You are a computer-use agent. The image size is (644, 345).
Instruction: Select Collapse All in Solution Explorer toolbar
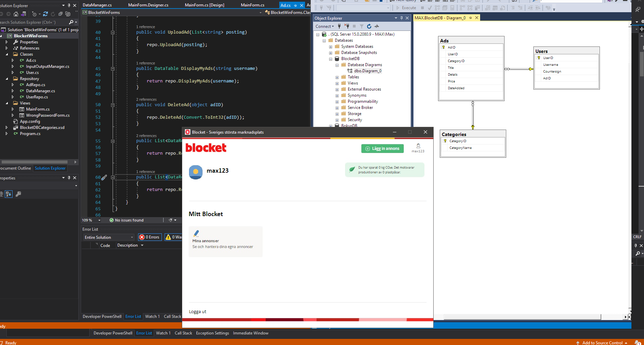(60, 14)
